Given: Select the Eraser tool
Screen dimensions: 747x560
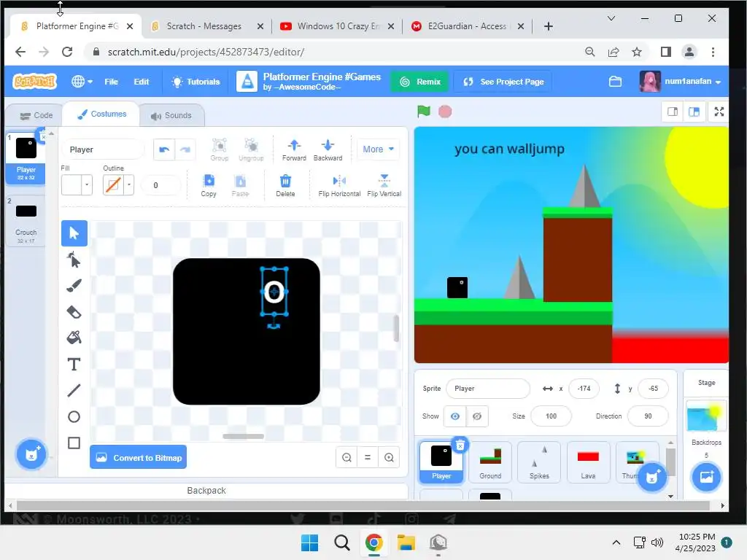Looking at the screenshot, I should pos(74,312).
